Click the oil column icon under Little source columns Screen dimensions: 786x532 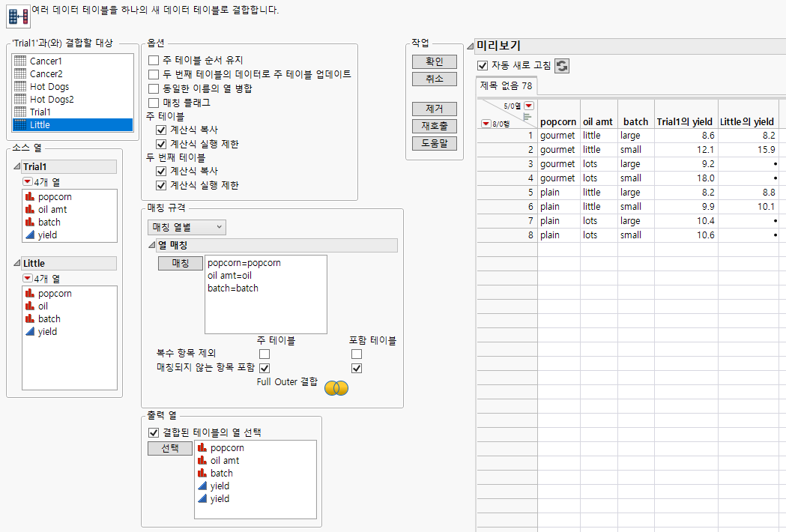coord(30,306)
